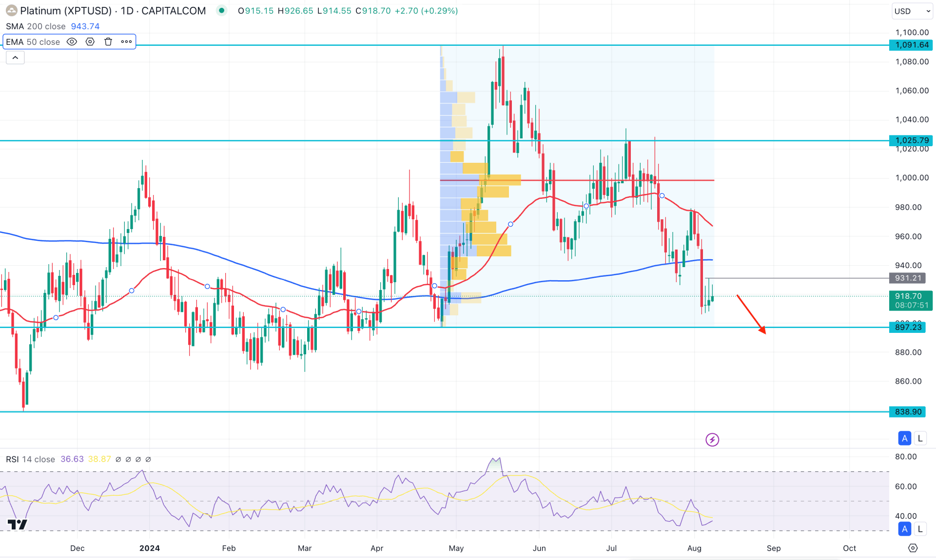Viewport: 936px width, 560px height.
Task: Select SMA 200 close indicator label
Action: pos(36,26)
